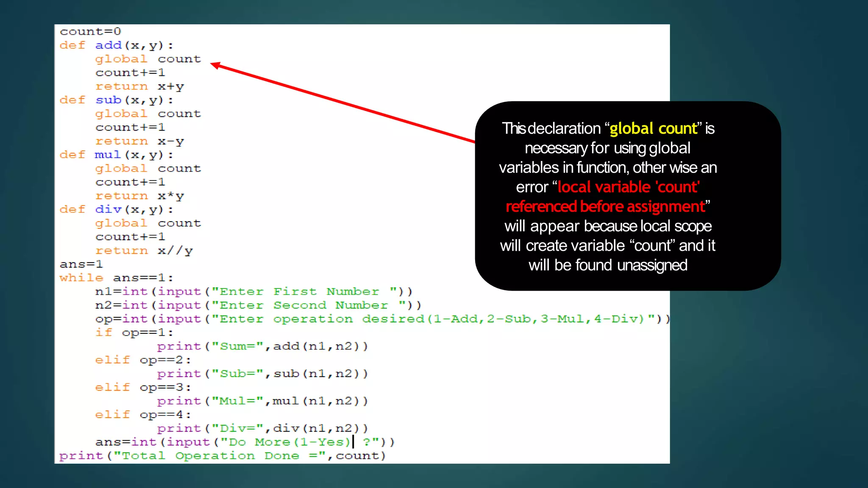Click 'return x+y' in the add function
Screen dimensions: 868x488
(x=139, y=86)
